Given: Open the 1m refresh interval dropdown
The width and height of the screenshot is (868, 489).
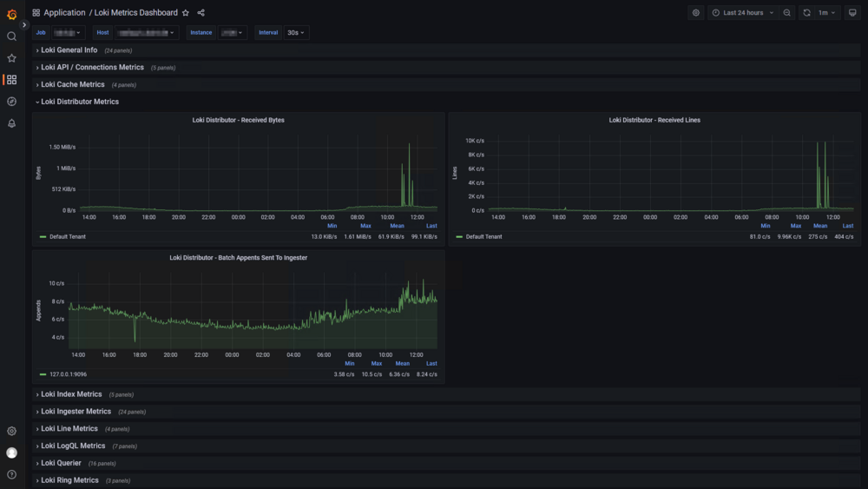Looking at the screenshot, I should (827, 13).
